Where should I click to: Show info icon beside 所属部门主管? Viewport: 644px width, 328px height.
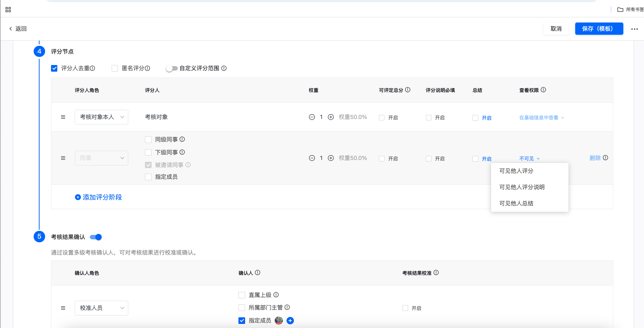point(287,307)
